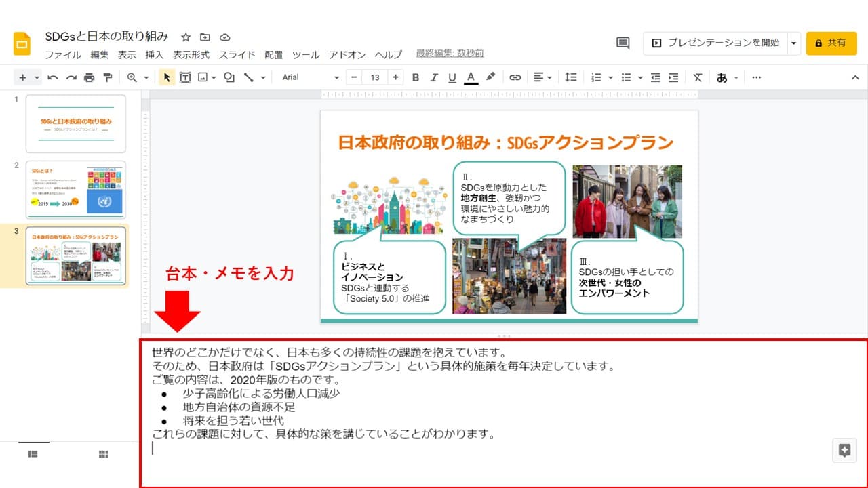Expand the zoom dropdown arrow

146,77
